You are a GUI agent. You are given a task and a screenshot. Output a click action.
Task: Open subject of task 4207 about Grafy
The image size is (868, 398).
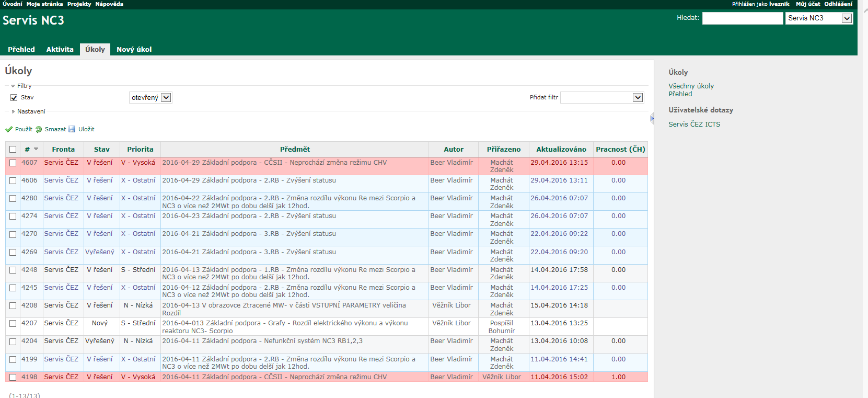coord(285,327)
